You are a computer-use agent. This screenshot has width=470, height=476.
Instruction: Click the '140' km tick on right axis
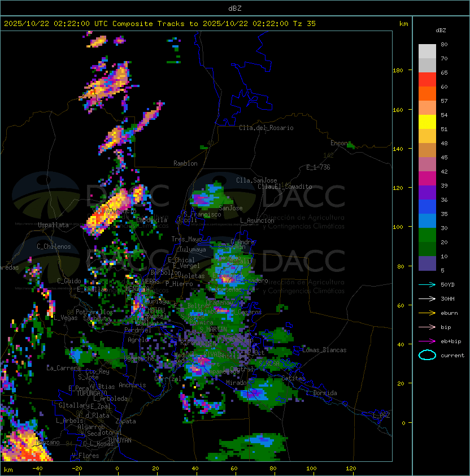tap(398, 149)
